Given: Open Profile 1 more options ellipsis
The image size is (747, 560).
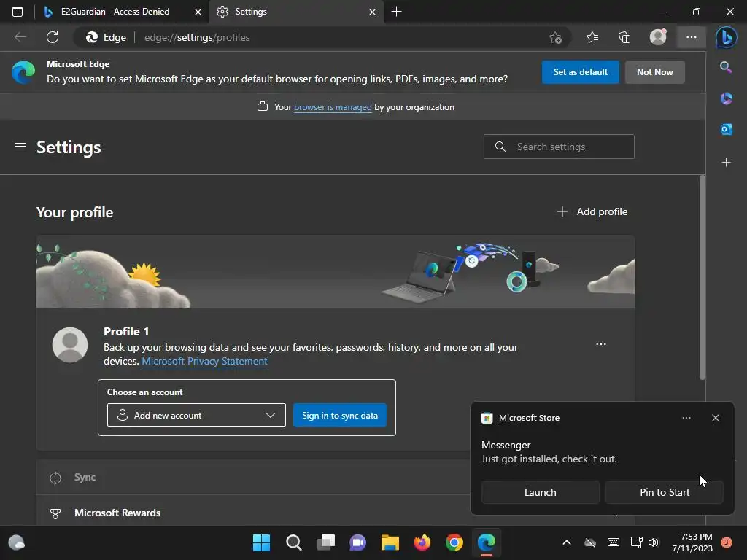Looking at the screenshot, I should (x=601, y=344).
